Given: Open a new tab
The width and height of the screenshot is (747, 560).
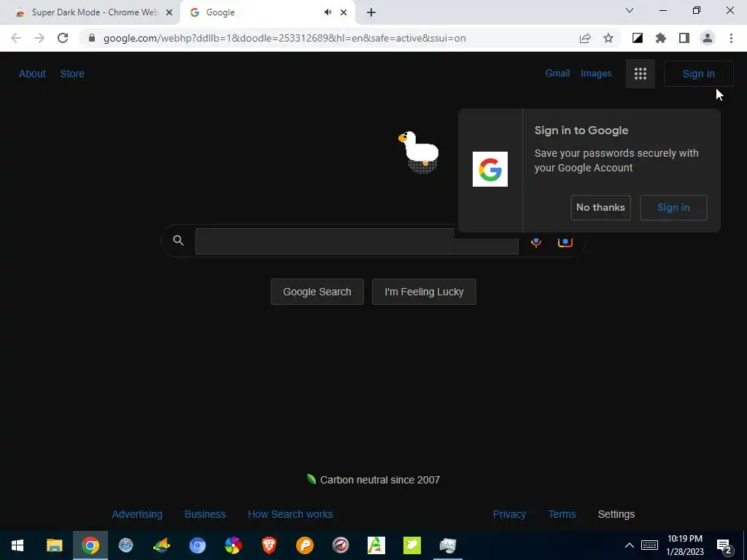Looking at the screenshot, I should pos(371,12).
